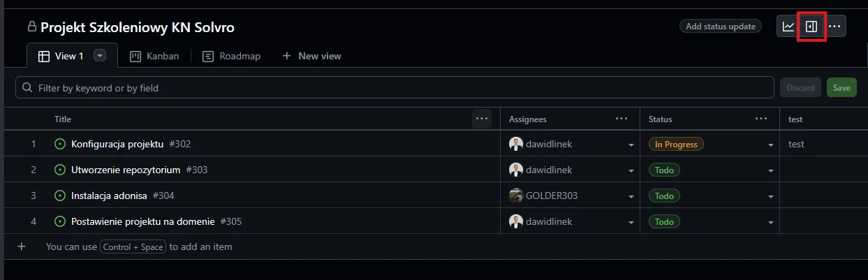Open the Postawienie projektu na domenie issue
The width and height of the screenshot is (868, 280).
142,221
